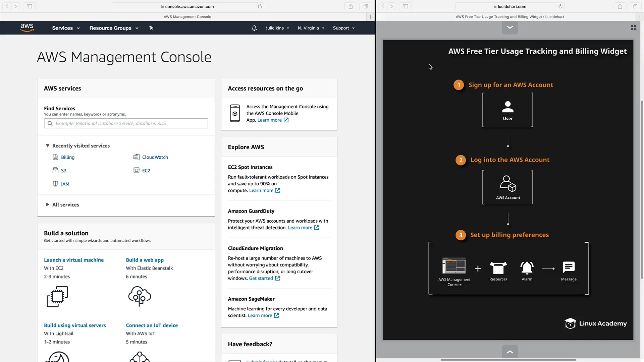Click the pin shortcuts icon in navbar
Screen dimensions: 644x362
pyautogui.click(x=151, y=28)
